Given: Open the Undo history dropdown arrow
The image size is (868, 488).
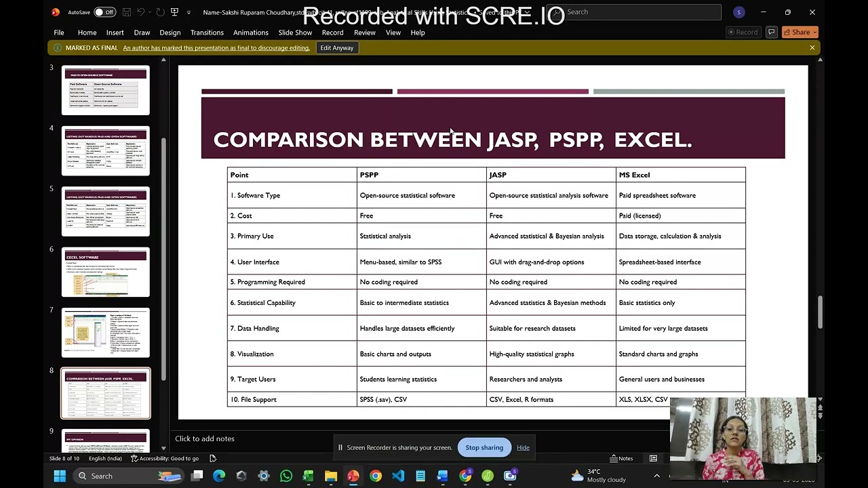Looking at the screenshot, I should tap(150, 12).
